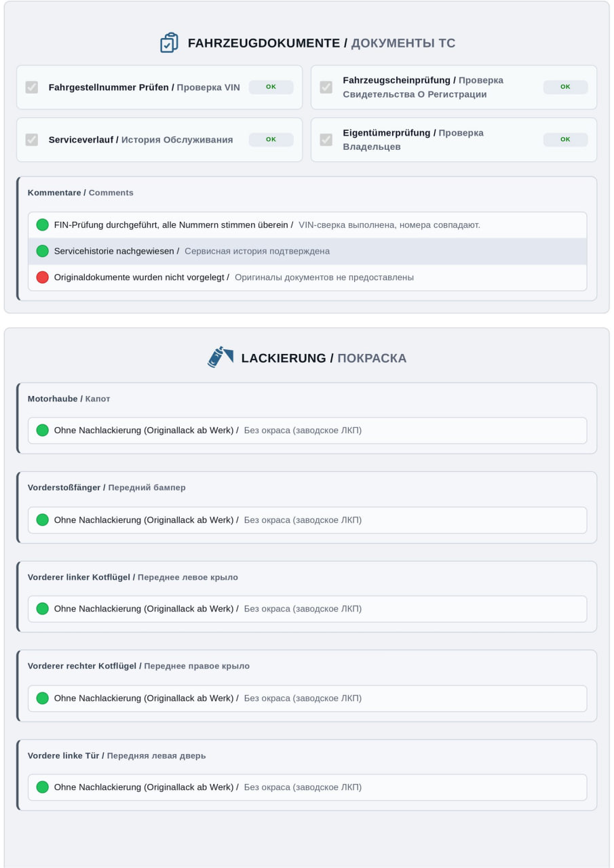This screenshot has width=614, height=868.
Task: Toggle the Fahrgestellnummer Prüfen checkbox
Action: click(x=32, y=87)
